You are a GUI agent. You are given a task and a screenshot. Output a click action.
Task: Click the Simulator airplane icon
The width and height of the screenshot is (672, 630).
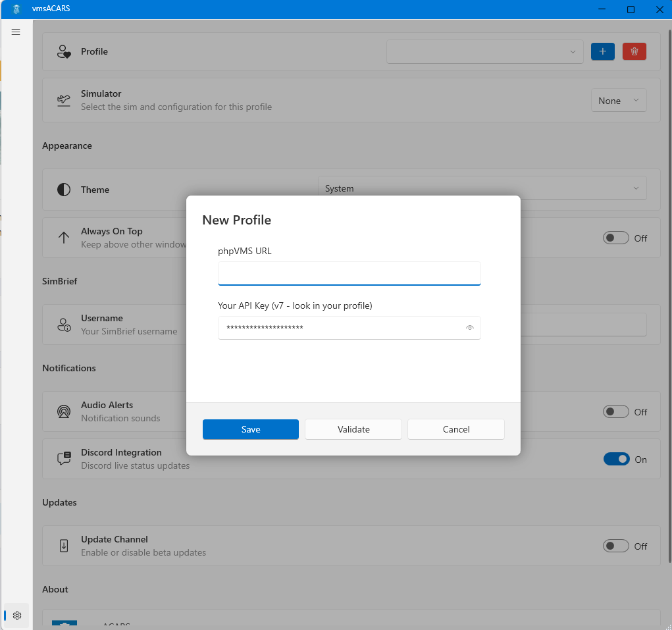coord(64,101)
